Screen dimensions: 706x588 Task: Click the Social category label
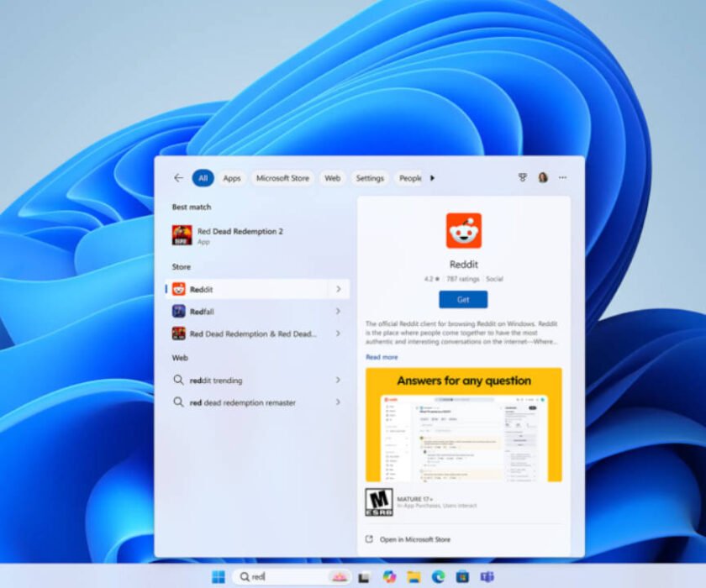pyautogui.click(x=494, y=279)
